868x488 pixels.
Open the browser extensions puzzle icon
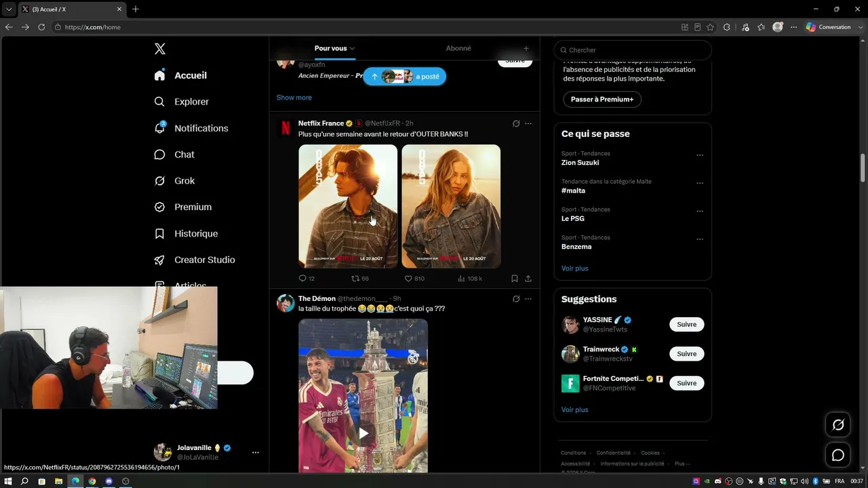tap(727, 27)
